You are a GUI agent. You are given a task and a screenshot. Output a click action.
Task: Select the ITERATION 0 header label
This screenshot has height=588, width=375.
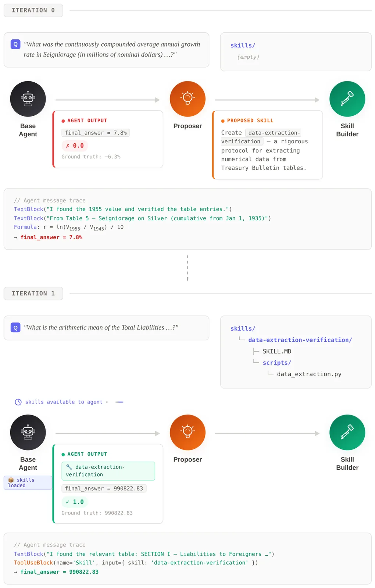(x=33, y=10)
